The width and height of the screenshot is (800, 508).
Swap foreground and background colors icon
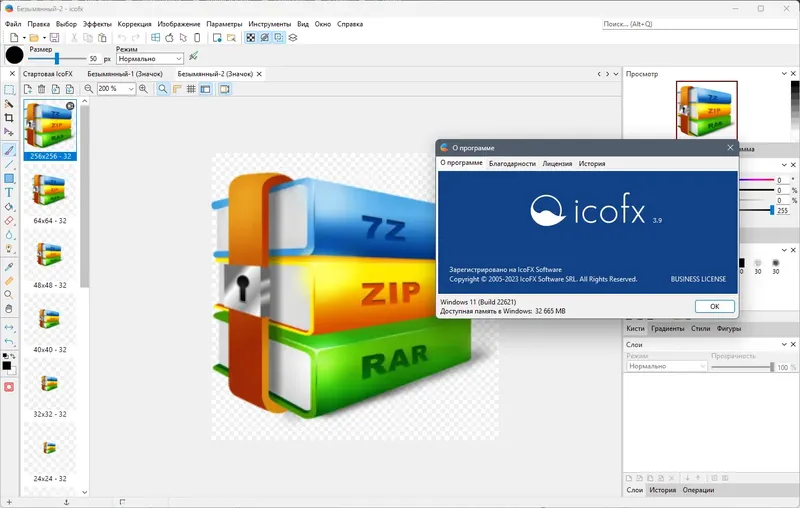coord(13,356)
